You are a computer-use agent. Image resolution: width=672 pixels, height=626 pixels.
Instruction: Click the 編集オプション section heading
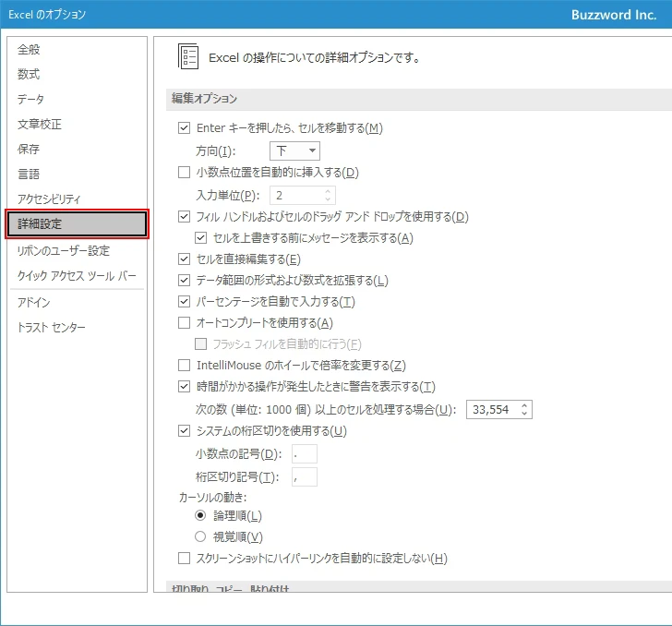[x=204, y=99]
